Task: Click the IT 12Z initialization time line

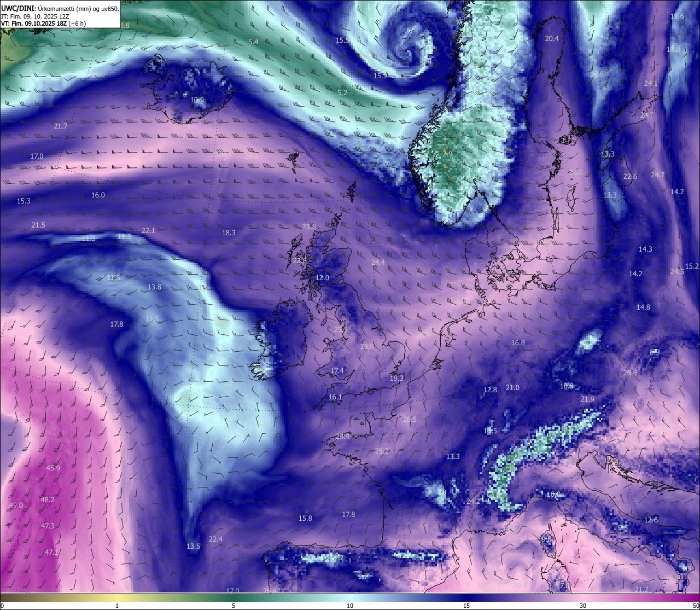Action: coord(35,16)
